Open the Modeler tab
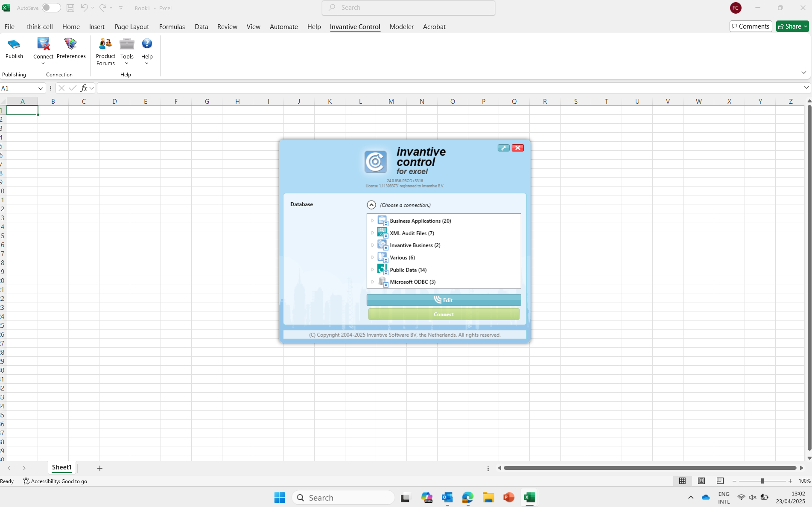The height and width of the screenshot is (507, 812). (401, 26)
